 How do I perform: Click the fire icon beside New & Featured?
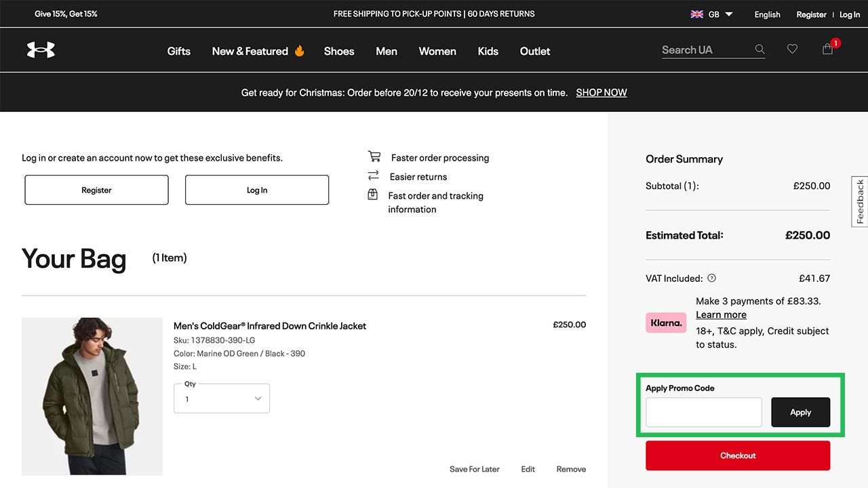tap(299, 51)
